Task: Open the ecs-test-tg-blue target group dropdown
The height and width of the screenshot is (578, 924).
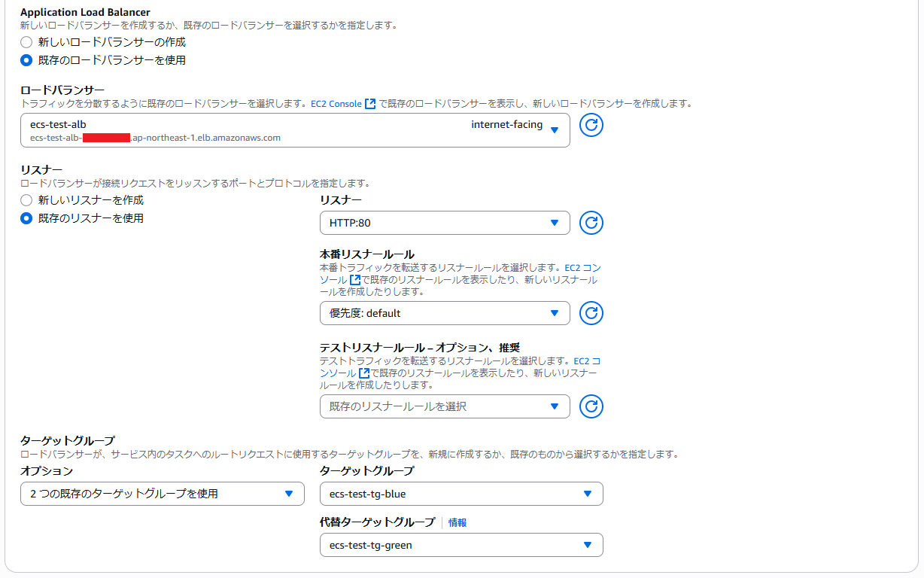Action: coord(461,494)
